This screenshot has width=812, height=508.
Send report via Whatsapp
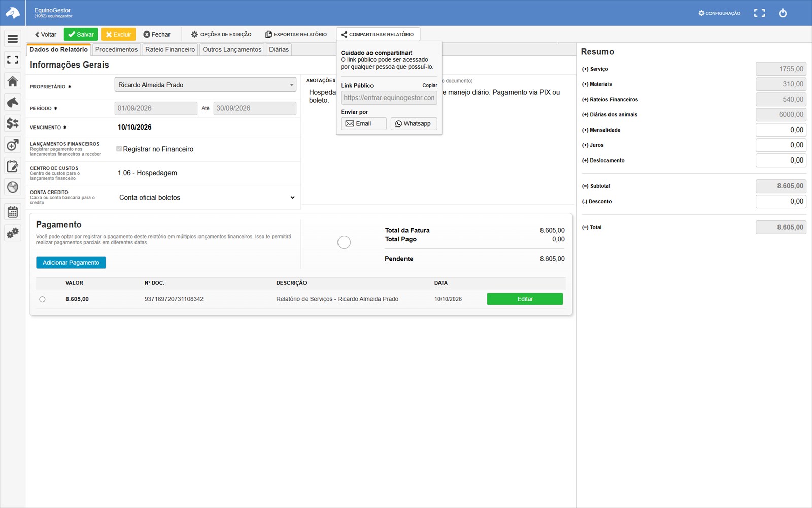pyautogui.click(x=414, y=123)
